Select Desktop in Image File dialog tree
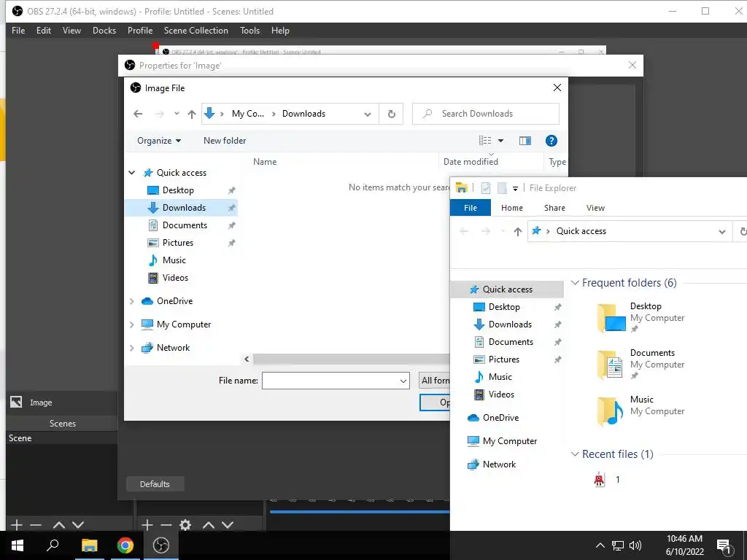The image size is (747, 560). pos(178,190)
